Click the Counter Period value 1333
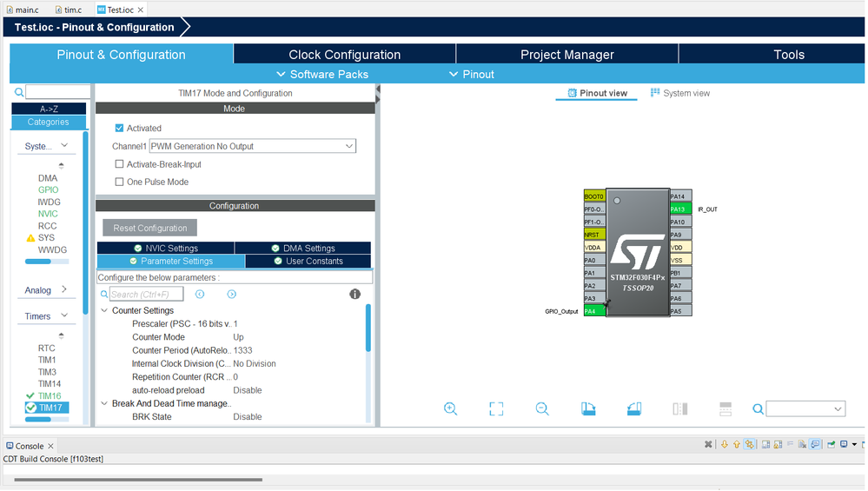Viewport: 868px width, 491px height. (x=243, y=350)
